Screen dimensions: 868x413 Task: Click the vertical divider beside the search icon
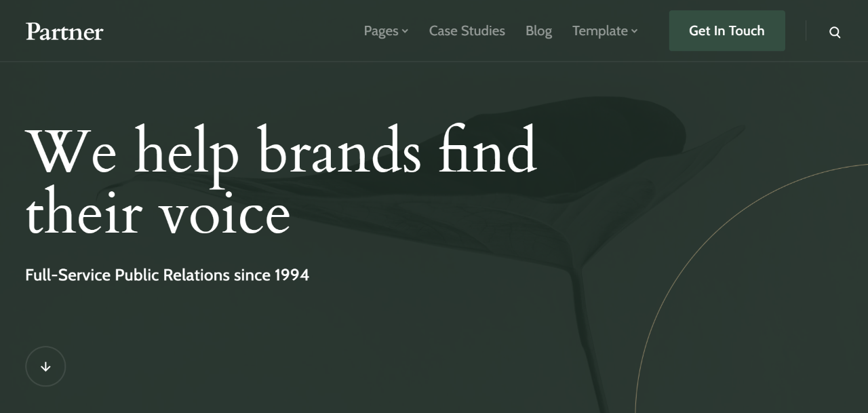click(x=806, y=31)
